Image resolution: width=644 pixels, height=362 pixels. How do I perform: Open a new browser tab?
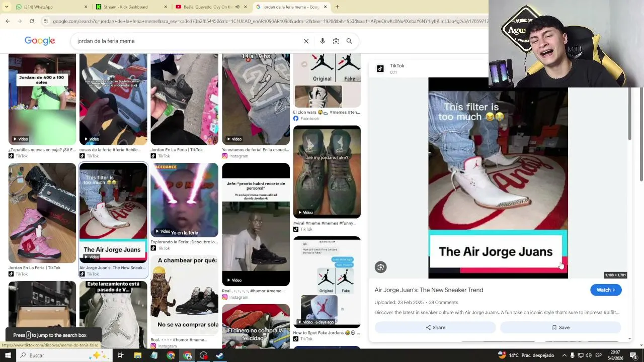pyautogui.click(x=337, y=7)
